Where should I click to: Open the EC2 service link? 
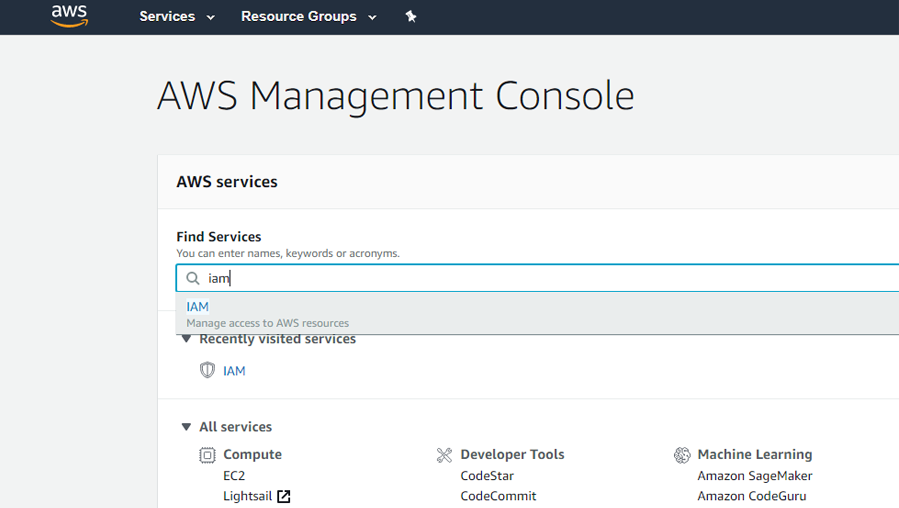coord(234,476)
